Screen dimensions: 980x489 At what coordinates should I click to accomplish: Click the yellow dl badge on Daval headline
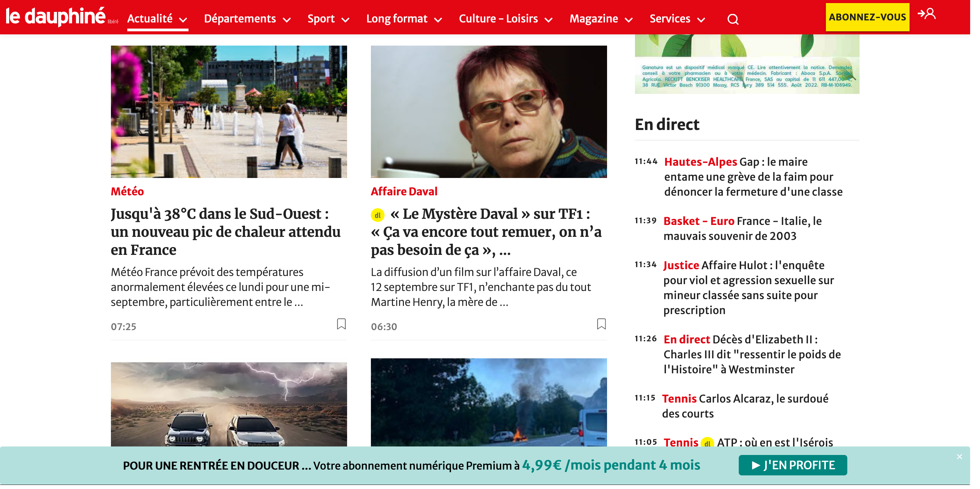pyautogui.click(x=377, y=215)
